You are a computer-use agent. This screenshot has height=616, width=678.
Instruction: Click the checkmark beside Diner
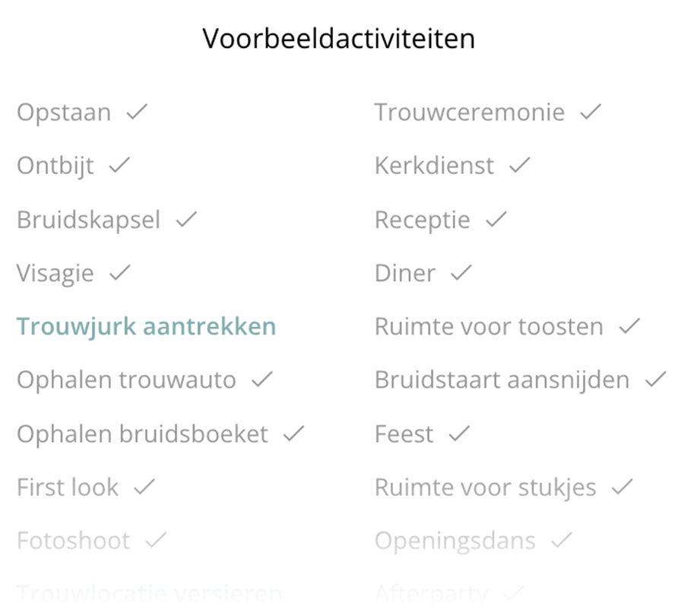(461, 273)
